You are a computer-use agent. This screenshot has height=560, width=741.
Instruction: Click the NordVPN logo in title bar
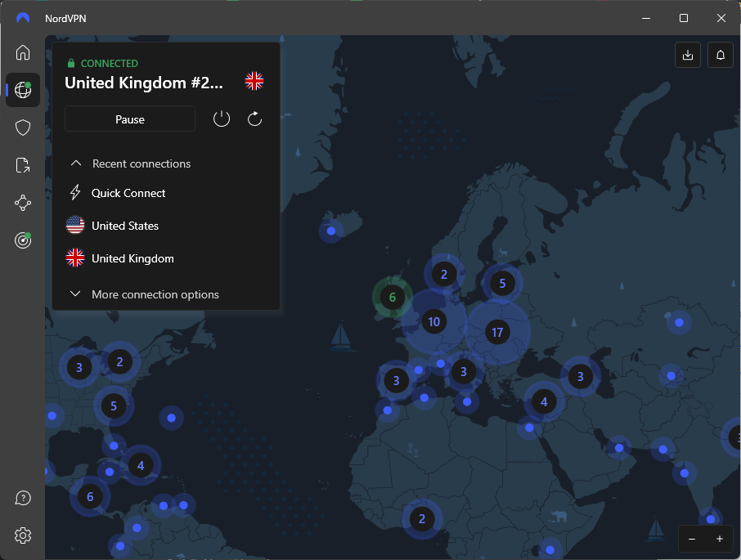pos(23,19)
